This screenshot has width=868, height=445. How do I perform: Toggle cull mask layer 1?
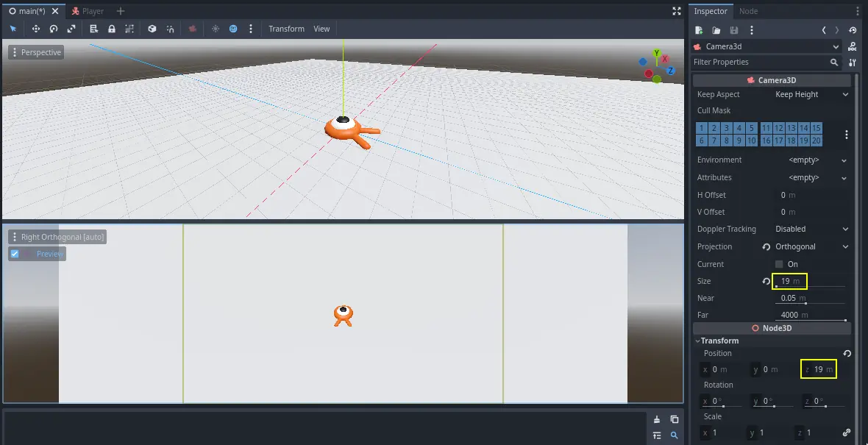tap(702, 128)
